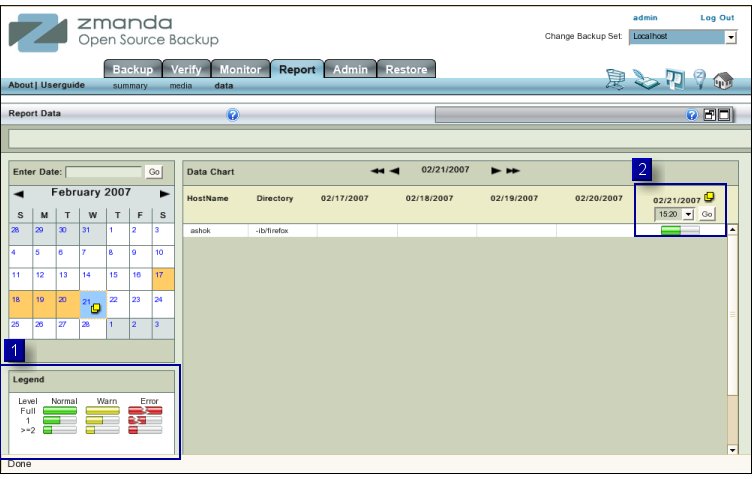Screen dimensions: 752x479
Task: Select February 18 in calendar
Action: [x=21, y=304]
